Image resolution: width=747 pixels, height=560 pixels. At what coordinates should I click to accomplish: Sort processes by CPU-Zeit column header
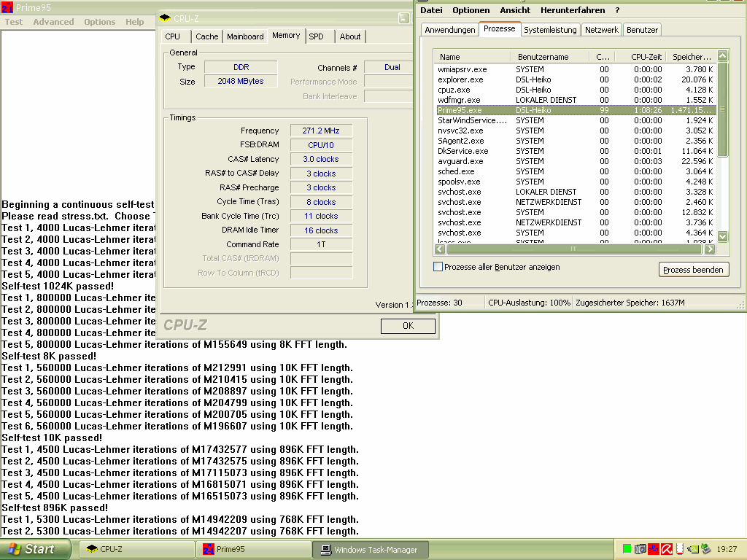tap(640, 57)
